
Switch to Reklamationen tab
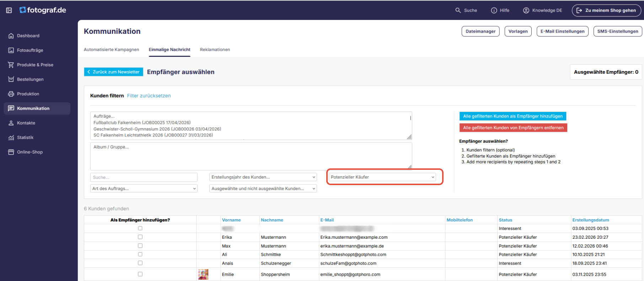215,50
